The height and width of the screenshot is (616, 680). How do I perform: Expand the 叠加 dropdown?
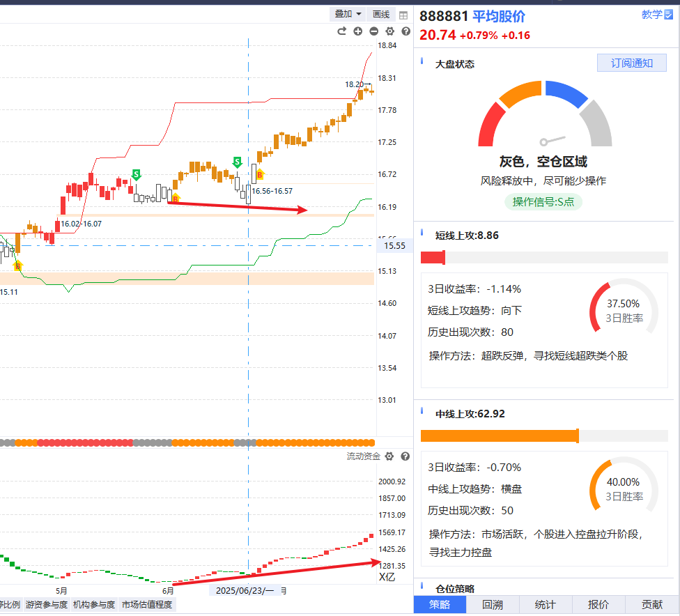pyautogui.click(x=348, y=14)
